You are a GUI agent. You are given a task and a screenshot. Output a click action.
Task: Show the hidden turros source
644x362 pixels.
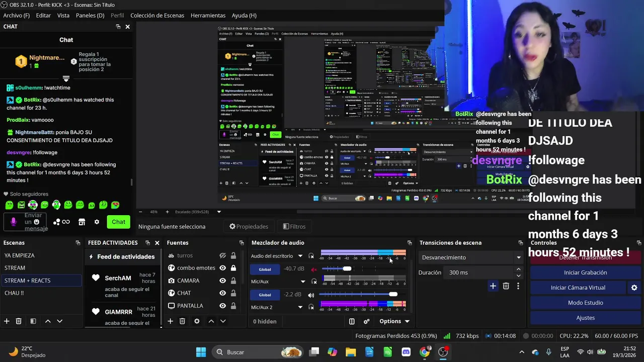223,255
